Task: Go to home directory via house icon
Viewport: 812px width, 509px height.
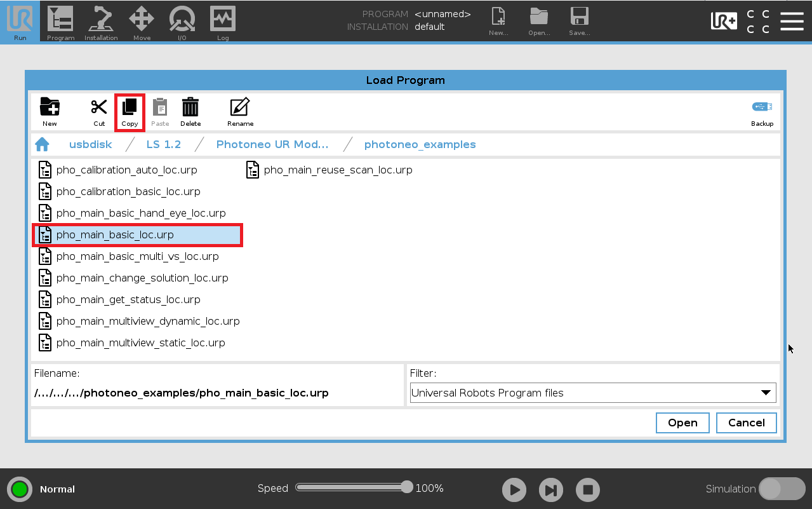Action: click(42, 144)
